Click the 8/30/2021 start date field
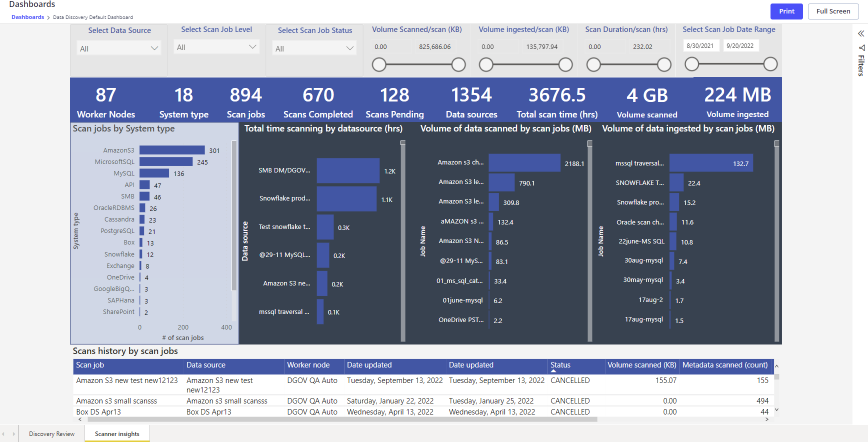The width and height of the screenshot is (868, 442). point(700,46)
